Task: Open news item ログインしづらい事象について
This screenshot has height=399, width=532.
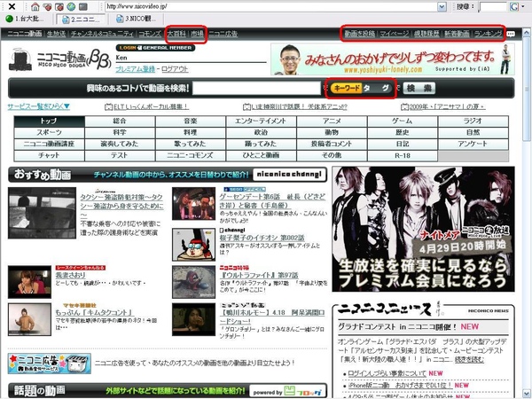Action: coord(387,373)
